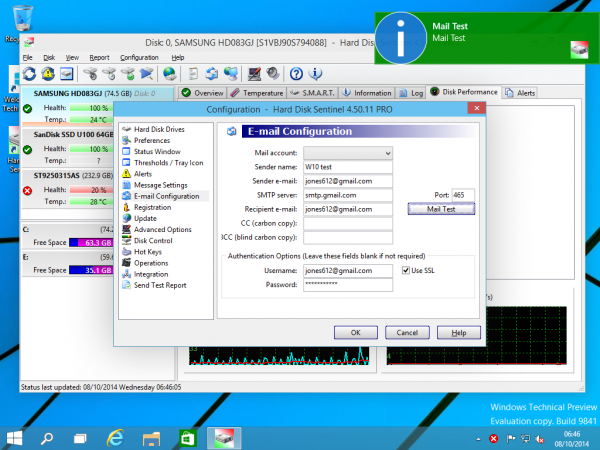Viewport: 600px width, 450px height.
Task: Switch to the Overview tab
Action: click(202, 93)
